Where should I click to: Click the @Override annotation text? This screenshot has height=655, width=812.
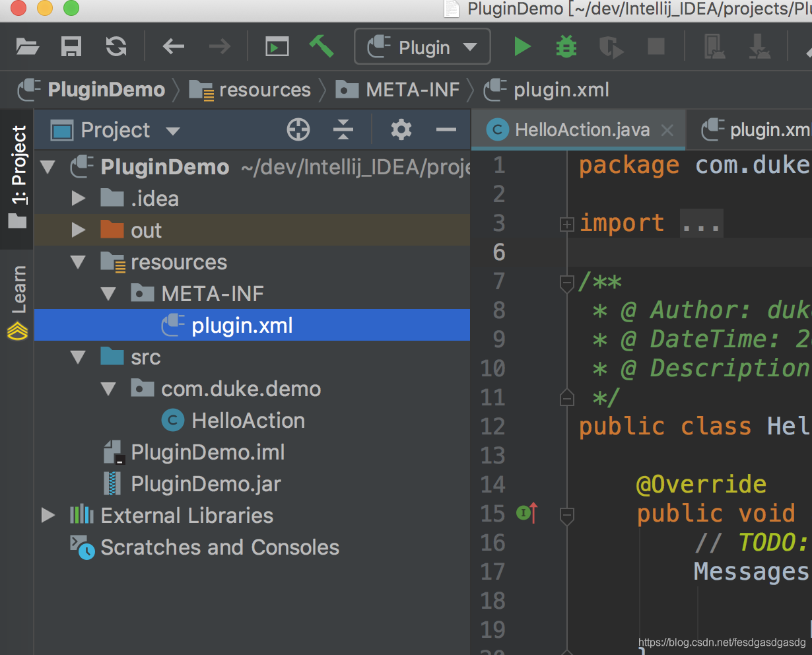pos(701,485)
